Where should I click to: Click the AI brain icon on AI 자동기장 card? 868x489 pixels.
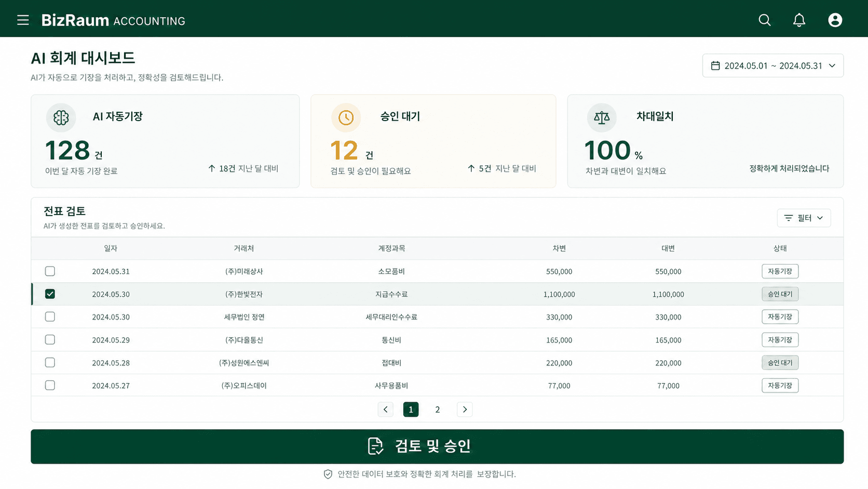(61, 117)
